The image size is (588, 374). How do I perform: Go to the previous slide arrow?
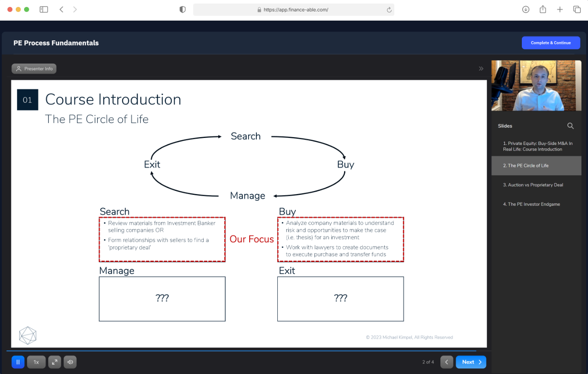446,362
